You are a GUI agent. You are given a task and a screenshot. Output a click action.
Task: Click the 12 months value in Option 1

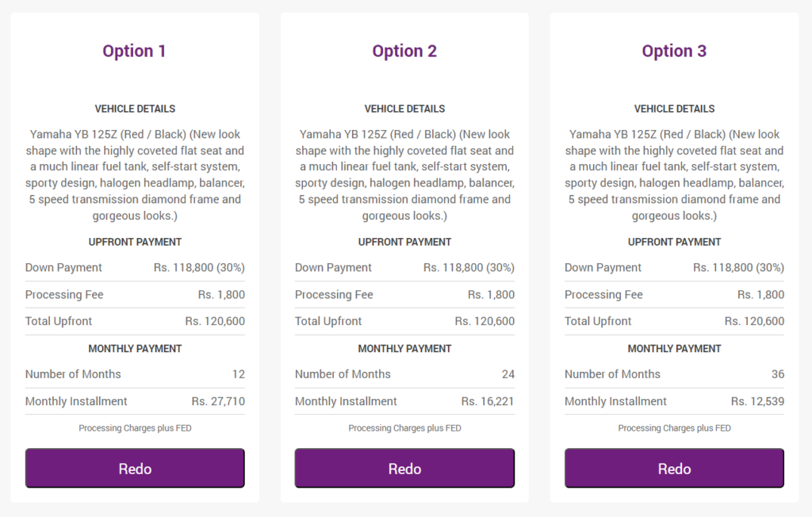coord(239,374)
